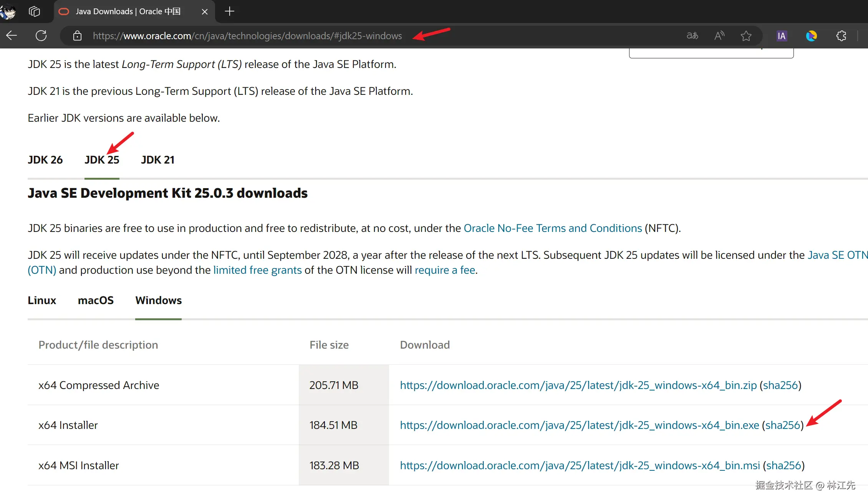868x503 pixels.
Task: Open a new browser tab
Action: 230,12
